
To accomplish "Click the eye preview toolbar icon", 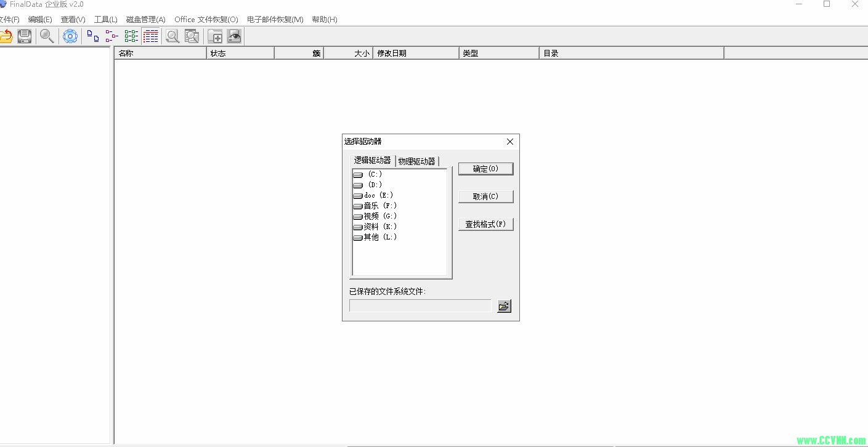I will click(x=234, y=36).
